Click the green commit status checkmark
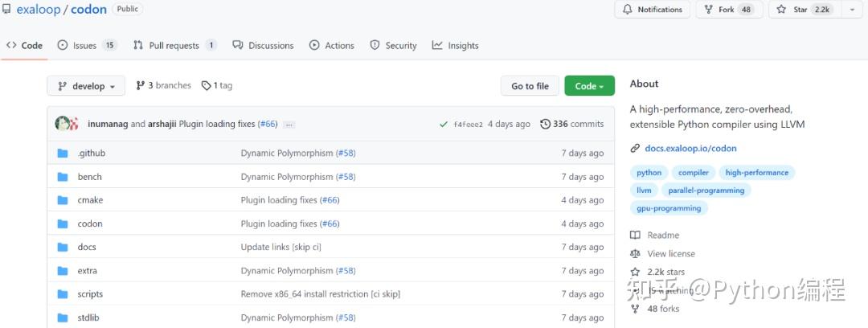The width and height of the screenshot is (868, 328). [x=444, y=125]
